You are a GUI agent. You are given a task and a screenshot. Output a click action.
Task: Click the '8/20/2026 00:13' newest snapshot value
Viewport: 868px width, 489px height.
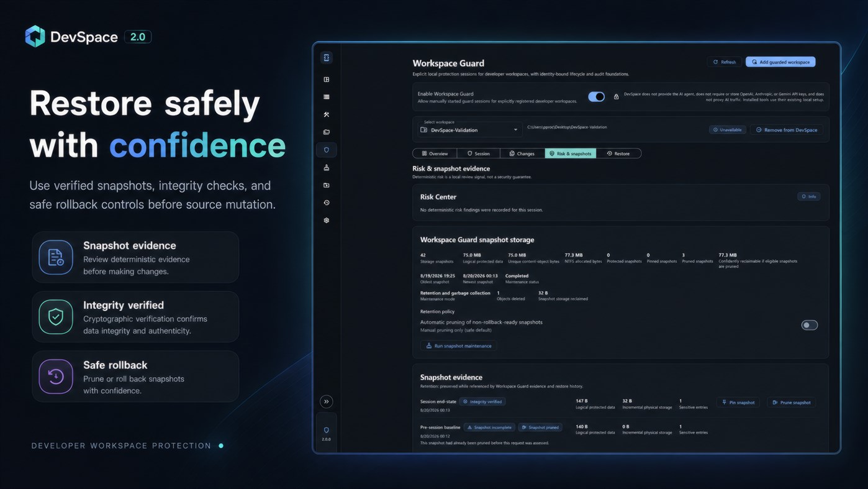tap(481, 276)
